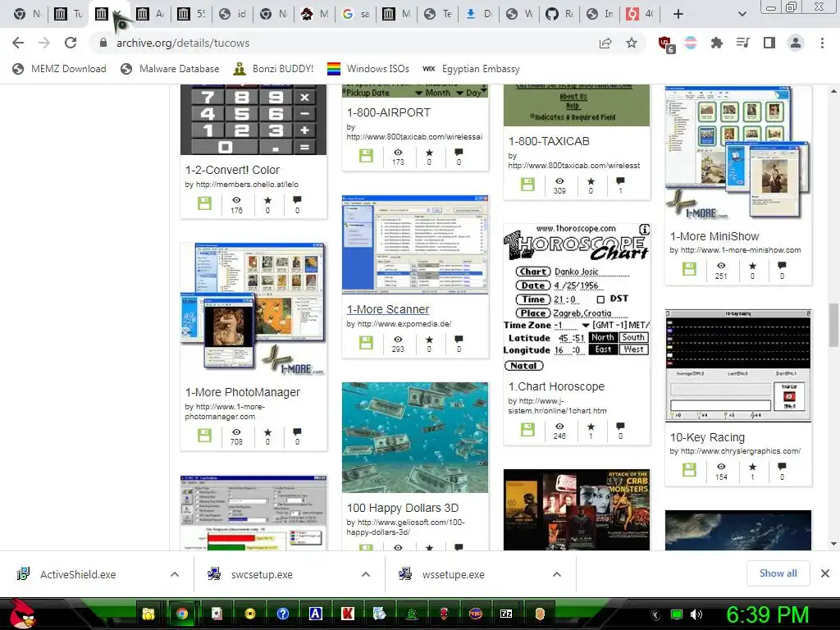Open the uBlock Origin extension icon
The width and height of the screenshot is (840, 630).
coord(665,44)
